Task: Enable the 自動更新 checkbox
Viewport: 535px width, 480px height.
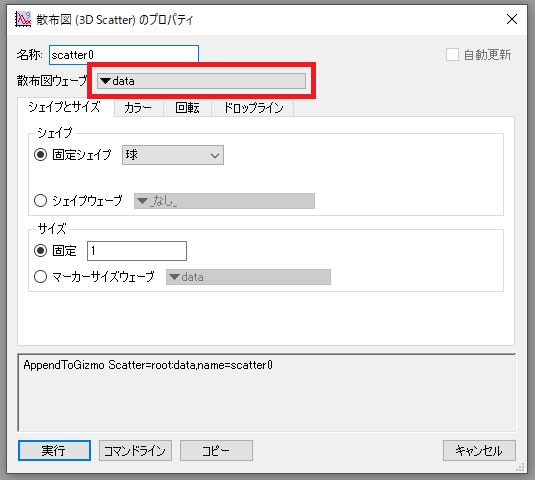Action: click(x=452, y=55)
